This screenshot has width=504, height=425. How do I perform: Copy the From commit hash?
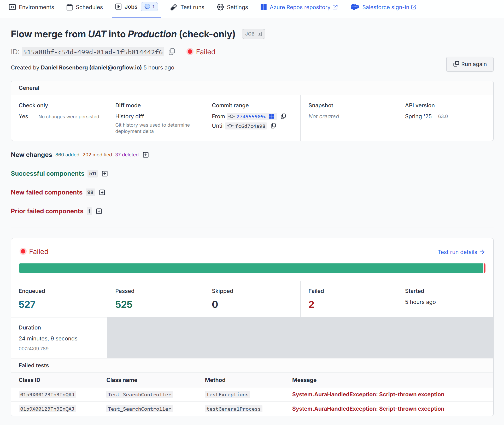tap(283, 116)
